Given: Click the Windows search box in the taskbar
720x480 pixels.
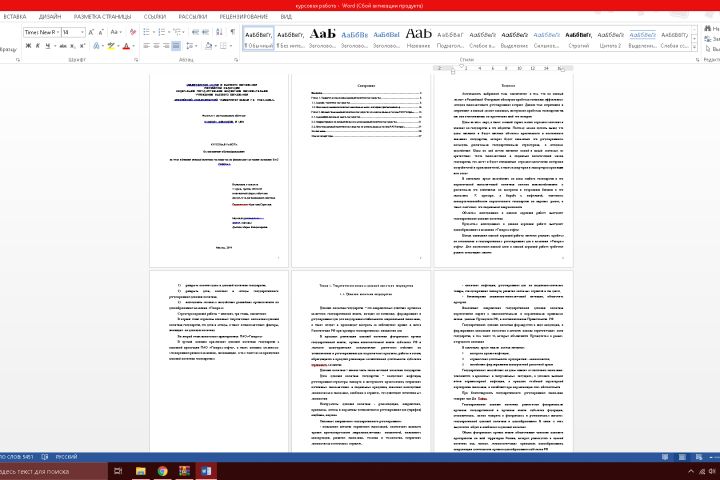Looking at the screenshot, I should [x=53, y=471].
